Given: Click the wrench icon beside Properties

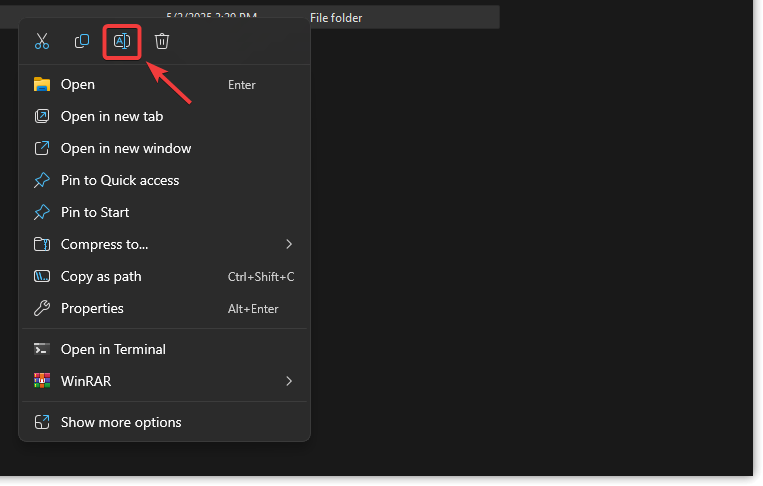Looking at the screenshot, I should click(42, 309).
